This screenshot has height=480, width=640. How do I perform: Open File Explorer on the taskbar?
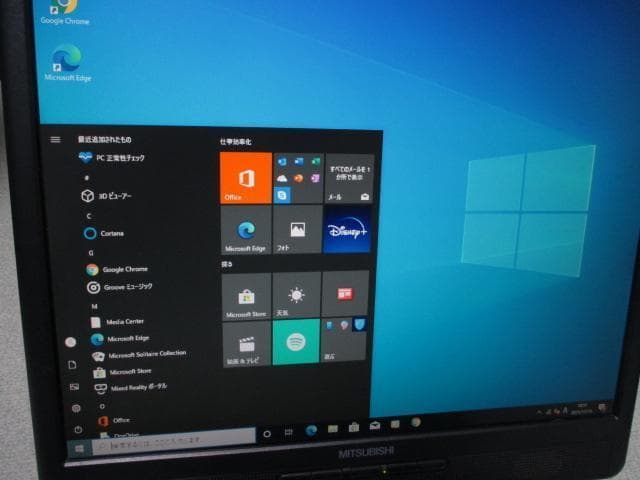pos(333,429)
